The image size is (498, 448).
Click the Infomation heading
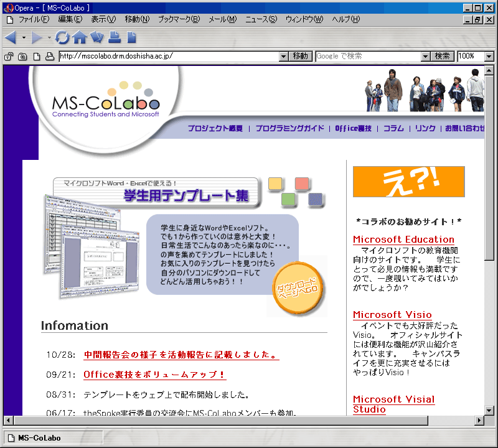point(74,325)
